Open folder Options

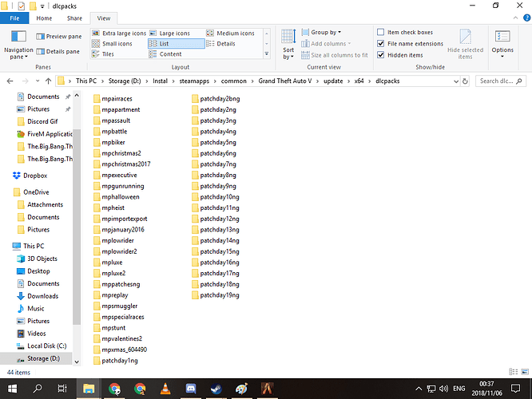[502, 44]
